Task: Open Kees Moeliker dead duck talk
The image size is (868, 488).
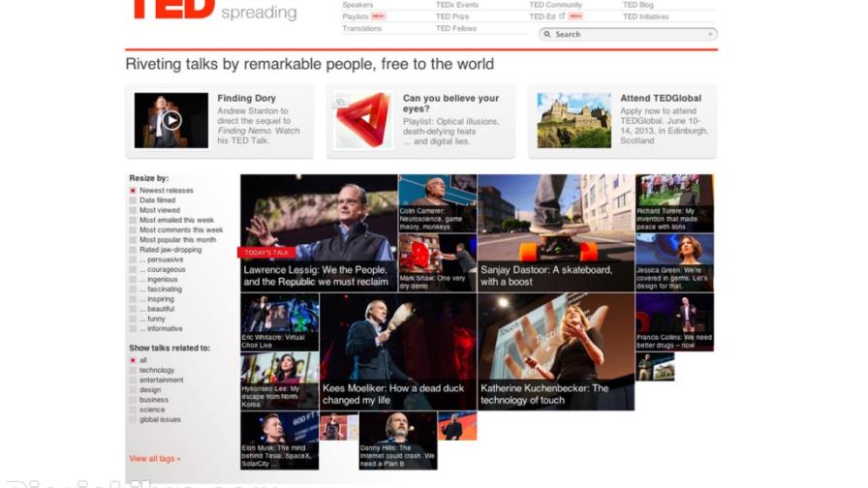Action: (x=398, y=351)
